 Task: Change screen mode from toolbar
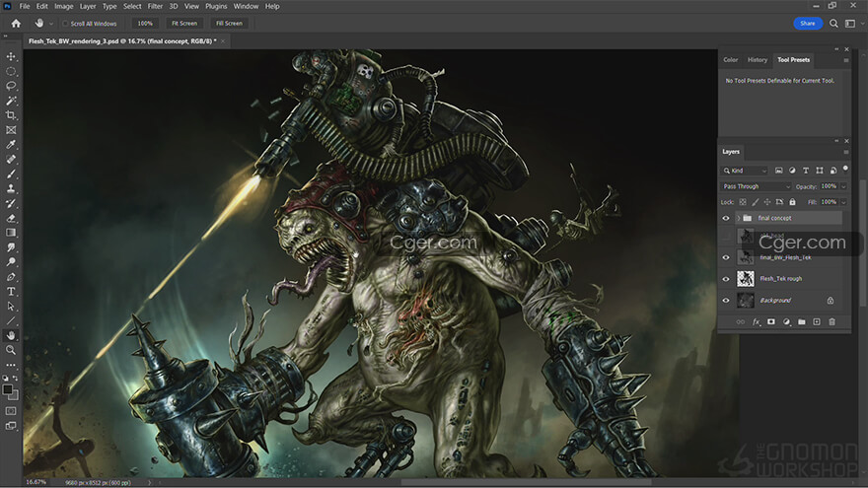point(11,426)
